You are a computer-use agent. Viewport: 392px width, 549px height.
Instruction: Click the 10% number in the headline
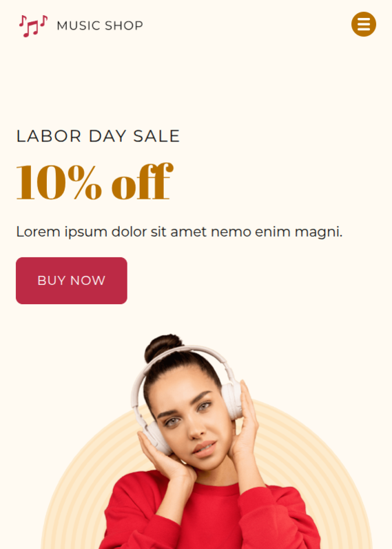[59, 182]
